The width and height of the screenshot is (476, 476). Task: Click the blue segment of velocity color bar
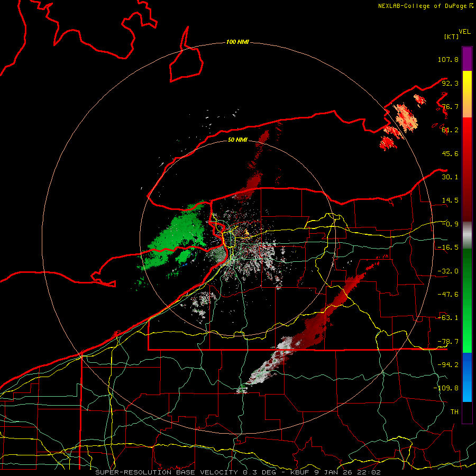click(467, 377)
